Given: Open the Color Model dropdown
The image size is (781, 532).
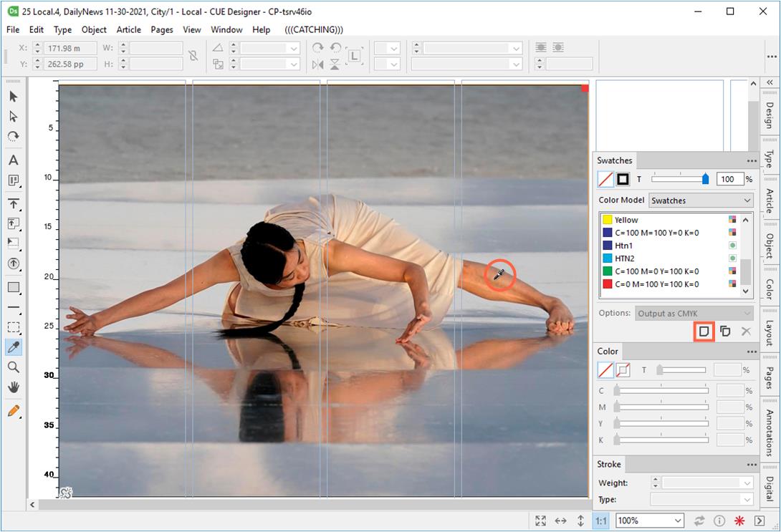Looking at the screenshot, I should tap(701, 200).
